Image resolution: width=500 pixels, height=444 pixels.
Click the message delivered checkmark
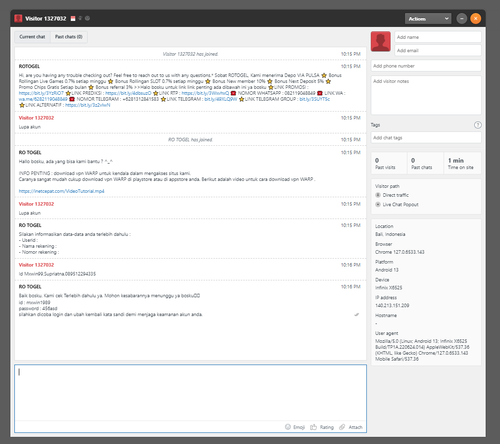click(357, 314)
